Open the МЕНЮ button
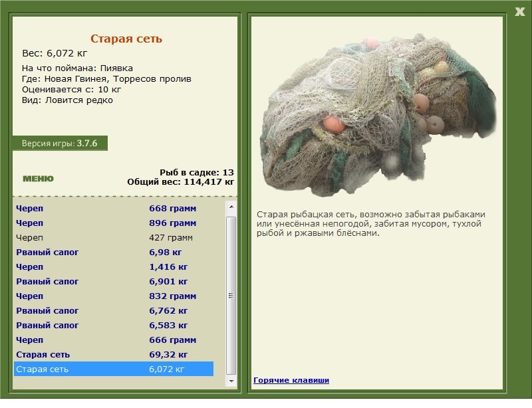The height and width of the screenshot is (408, 532). click(x=38, y=179)
